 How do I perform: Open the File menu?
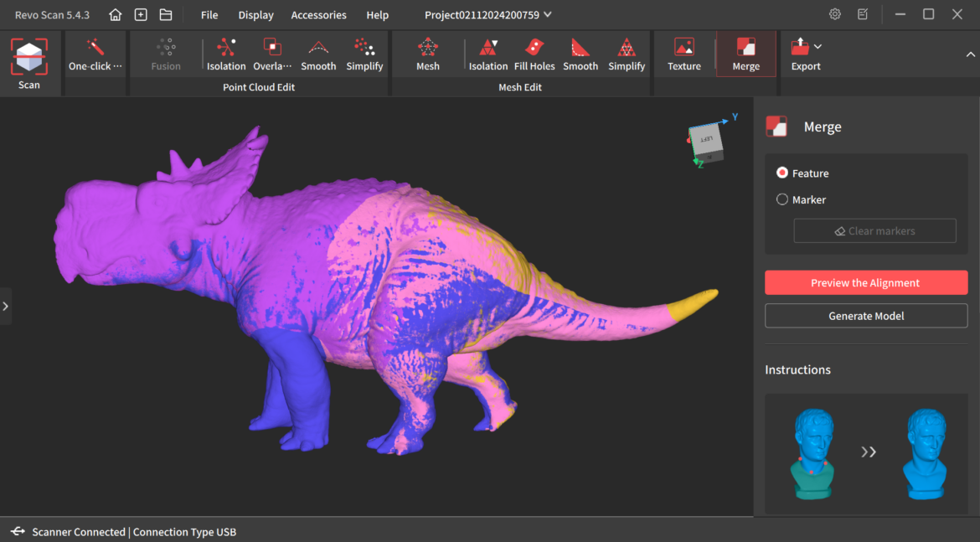pos(209,14)
